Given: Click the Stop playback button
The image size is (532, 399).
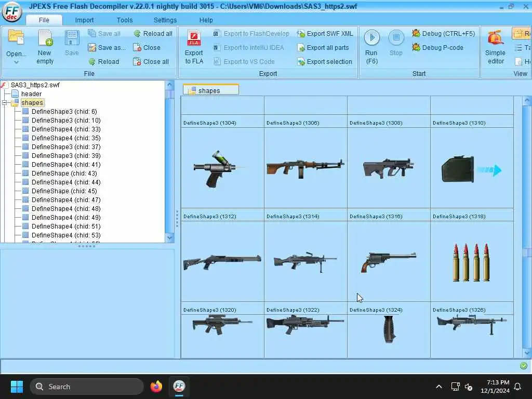Looking at the screenshot, I should tap(396, 44).
